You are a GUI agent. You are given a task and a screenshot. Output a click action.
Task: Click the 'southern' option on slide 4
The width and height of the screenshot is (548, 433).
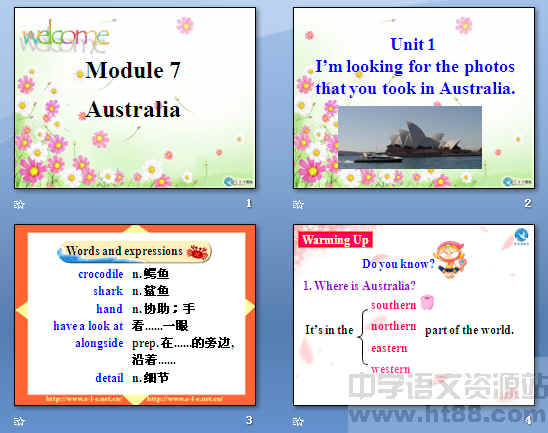[394, 305]
